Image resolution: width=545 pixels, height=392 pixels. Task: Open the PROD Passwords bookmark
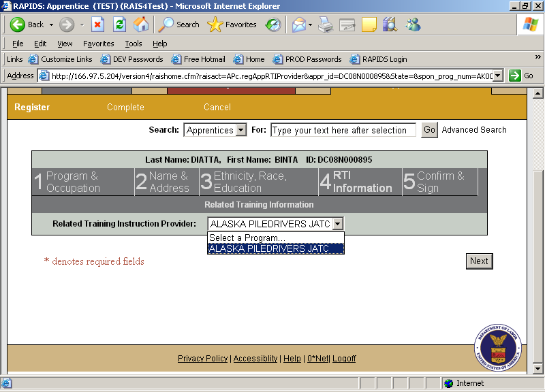click(x=307, y=59)
